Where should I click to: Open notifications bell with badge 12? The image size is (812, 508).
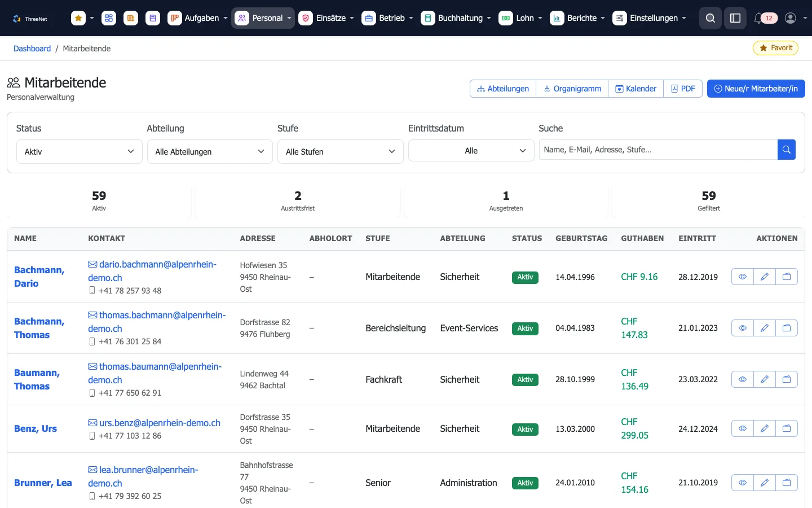(x=765, y=18)
